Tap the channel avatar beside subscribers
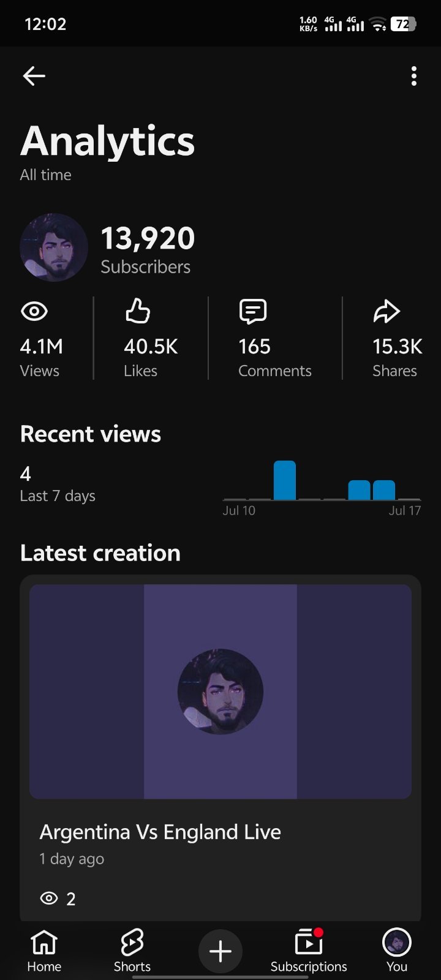The width and height of the screenshot is (441, 980). point(54,247)
